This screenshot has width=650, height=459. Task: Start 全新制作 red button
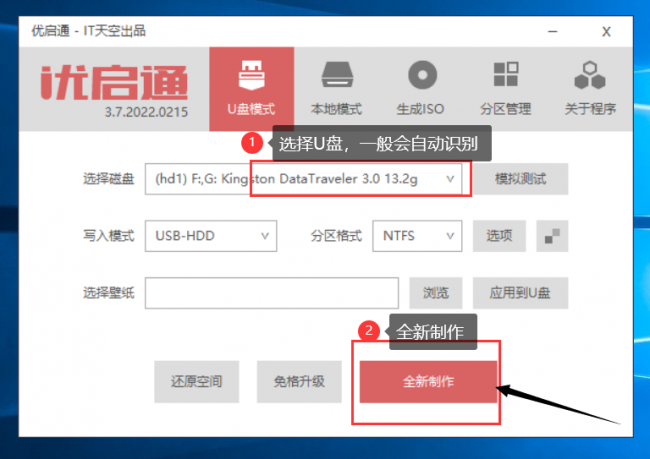[x=428, y=381]
